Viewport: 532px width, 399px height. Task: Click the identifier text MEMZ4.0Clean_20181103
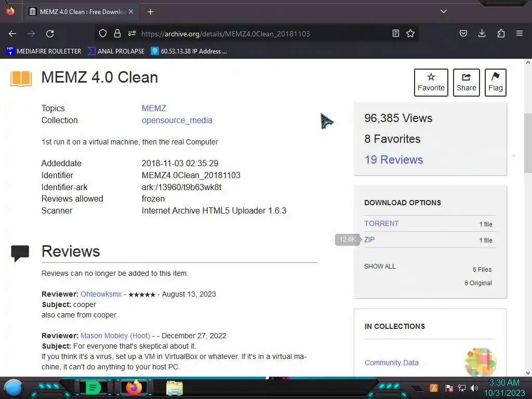191,175
